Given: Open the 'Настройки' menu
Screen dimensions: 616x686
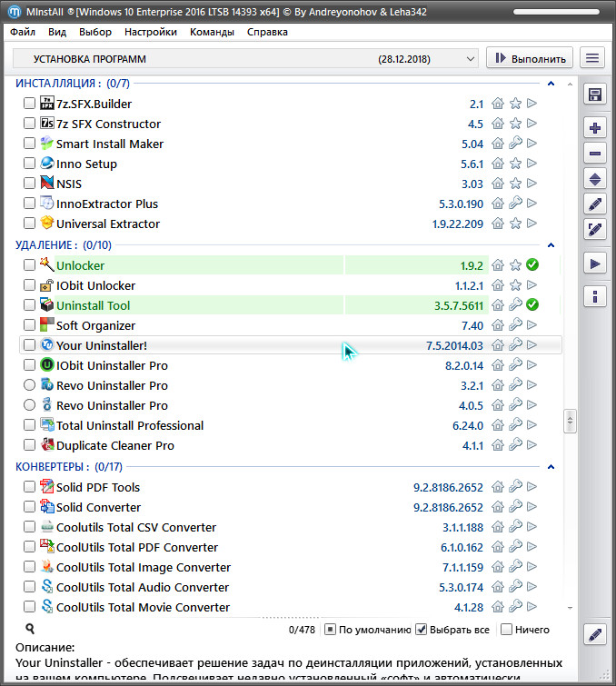Looking at the screenshot, I should [151, 32].
